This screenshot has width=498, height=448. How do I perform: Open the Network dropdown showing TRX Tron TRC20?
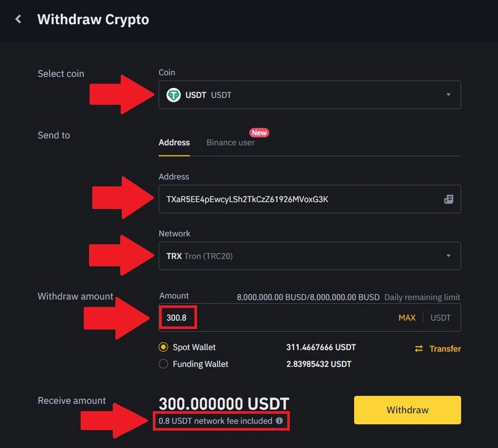(309, 256)
